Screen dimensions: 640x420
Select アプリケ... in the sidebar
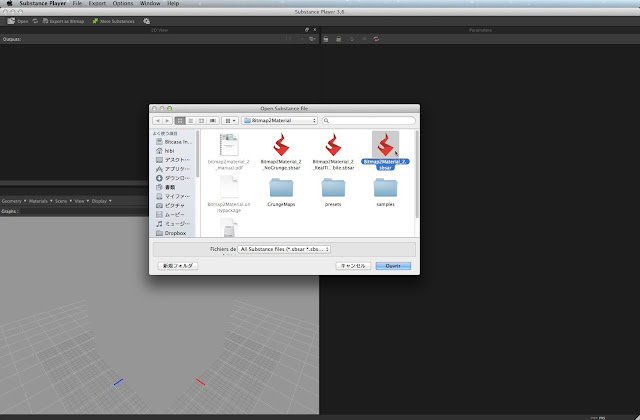(x=173, y=169)
